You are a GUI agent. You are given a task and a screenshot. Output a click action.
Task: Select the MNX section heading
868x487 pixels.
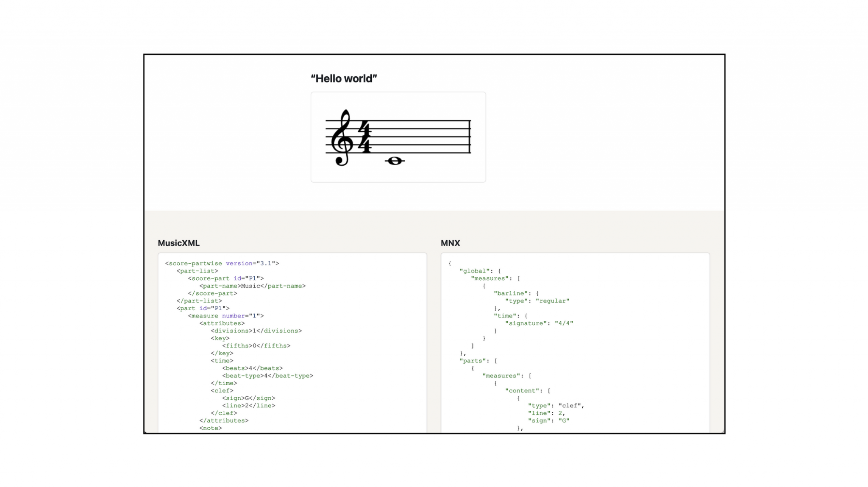click(451, 243)
